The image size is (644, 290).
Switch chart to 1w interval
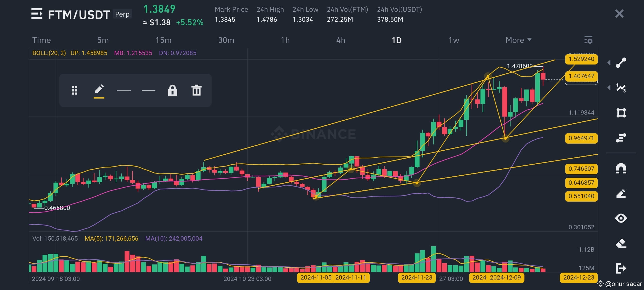454,40
